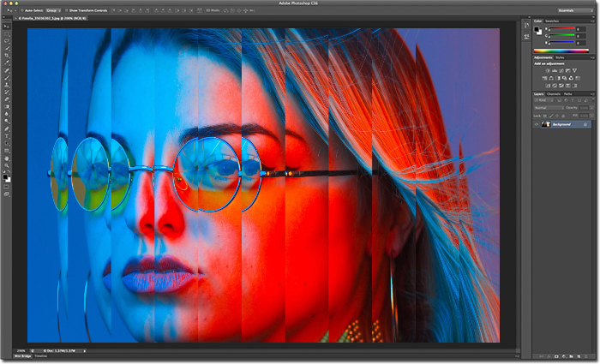600x364 pixels.
Task: Toggle layer filtering switch in Layers panel
Action: [593, 99]
